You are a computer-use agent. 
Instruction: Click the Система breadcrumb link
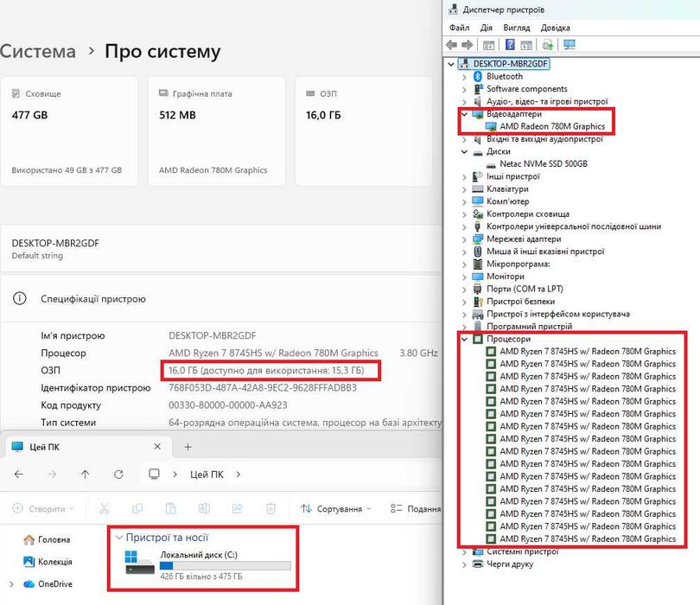38,51
